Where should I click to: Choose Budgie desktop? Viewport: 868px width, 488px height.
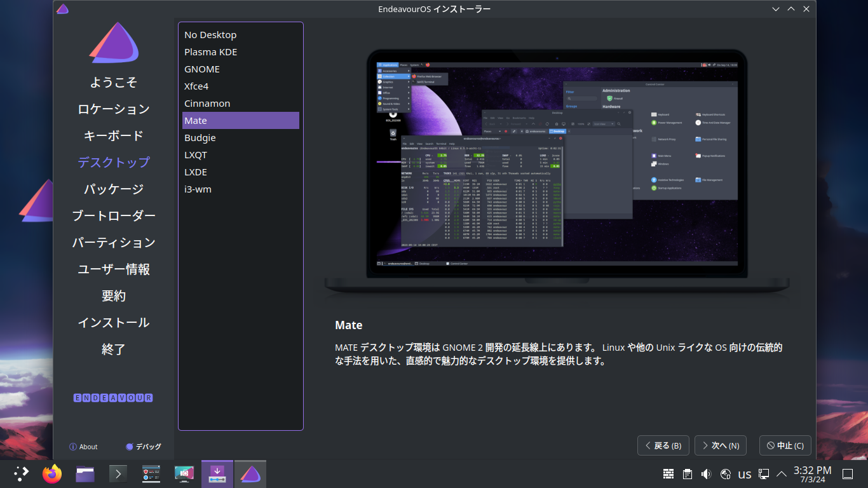(x=241, y=138)
